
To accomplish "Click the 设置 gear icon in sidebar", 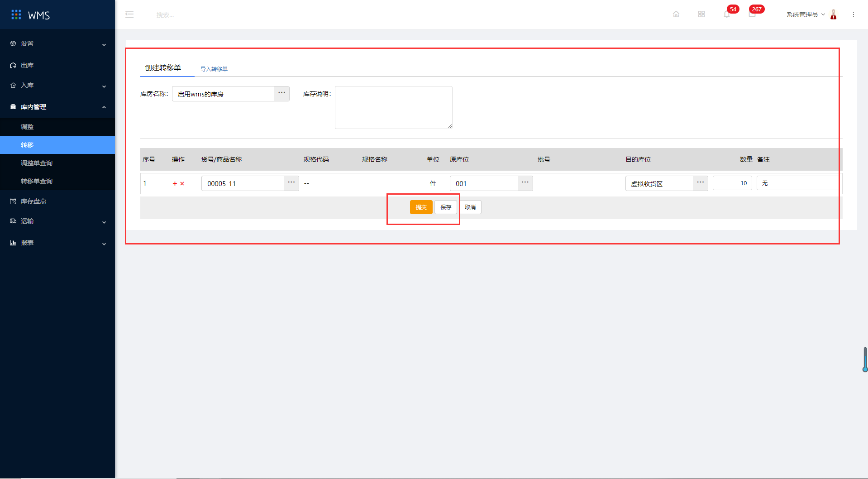I will click(13, 43).
